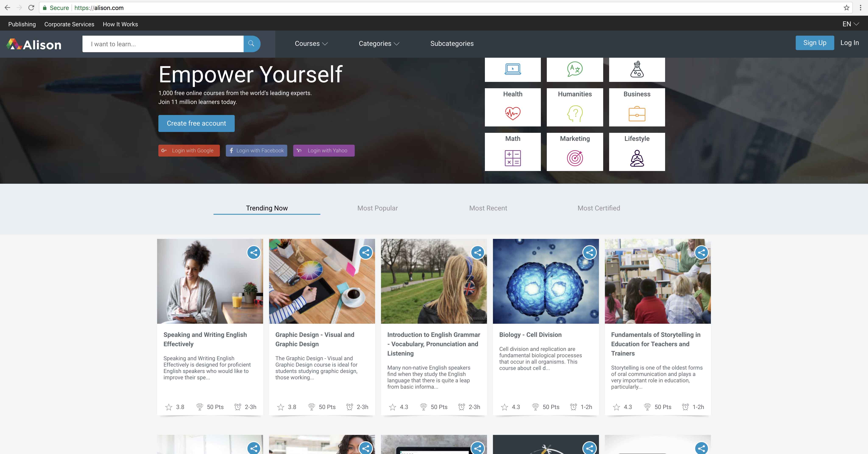Select the Math calculator icon tile

pos(512,158)
